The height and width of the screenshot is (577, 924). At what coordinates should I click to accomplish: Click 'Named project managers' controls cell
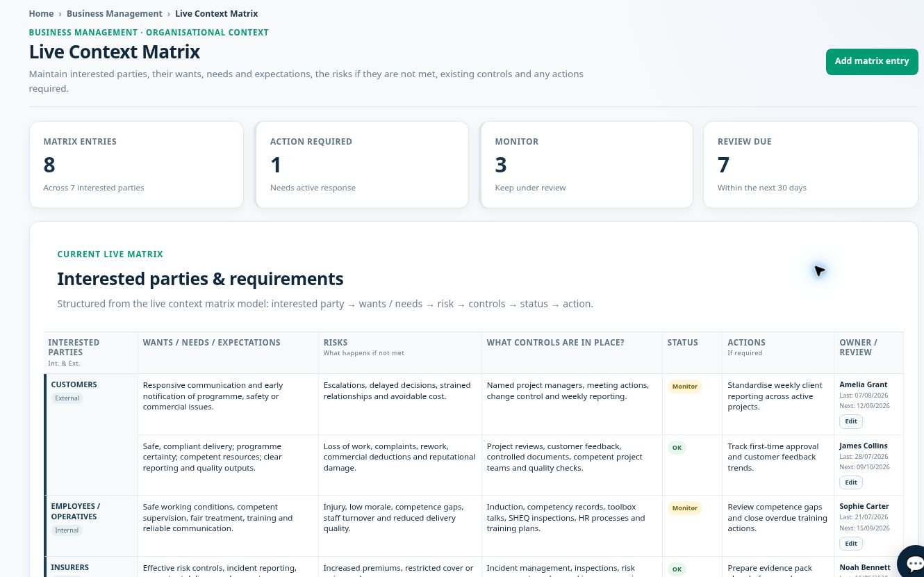[571, 405]
